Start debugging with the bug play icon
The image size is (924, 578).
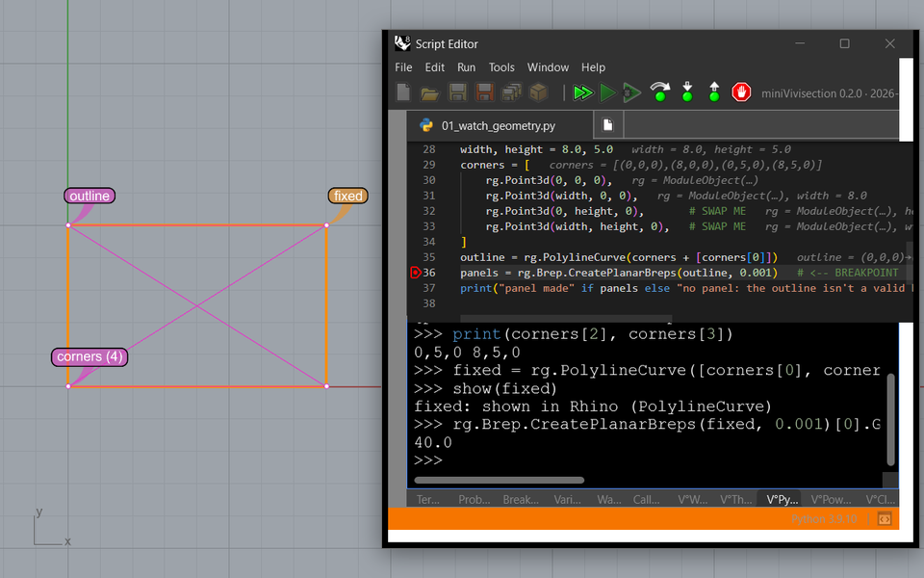pyautogui.click(x=632, y=93)
